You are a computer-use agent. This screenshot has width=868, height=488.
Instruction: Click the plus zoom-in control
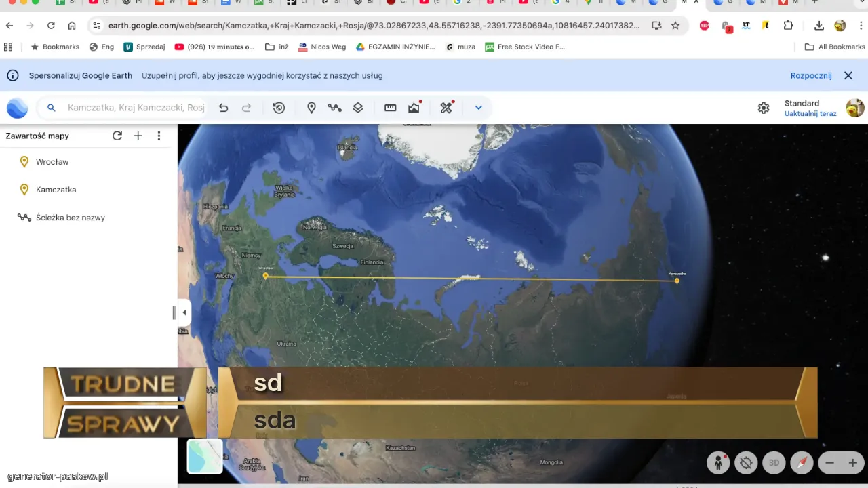(853, 463)
